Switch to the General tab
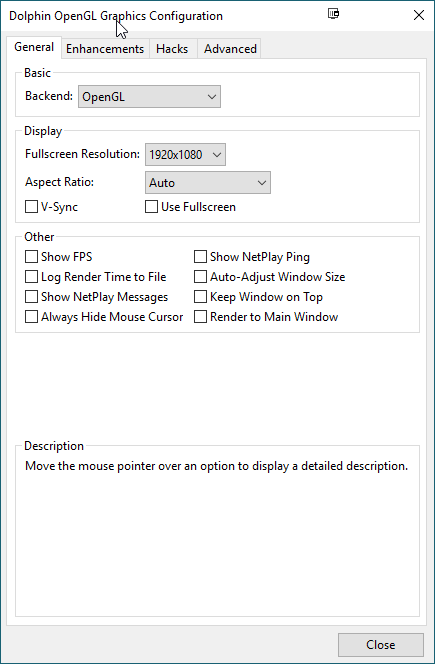 tap(34, 47)
